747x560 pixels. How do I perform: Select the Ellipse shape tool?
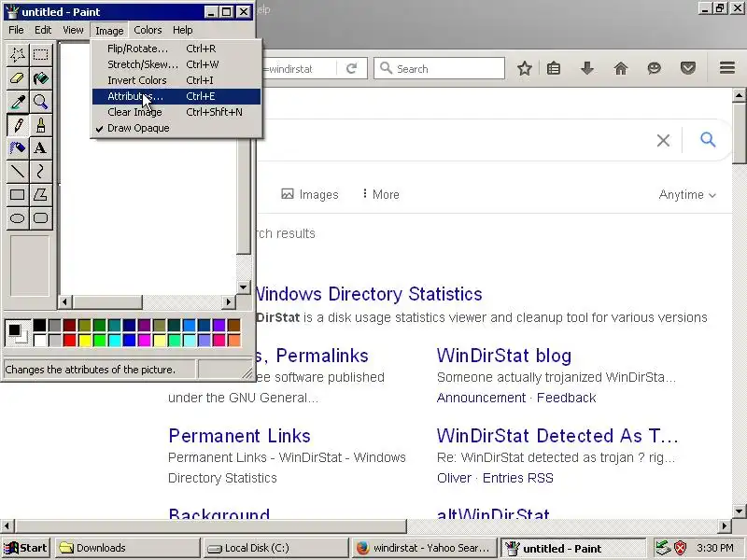(x=18, y=218)
